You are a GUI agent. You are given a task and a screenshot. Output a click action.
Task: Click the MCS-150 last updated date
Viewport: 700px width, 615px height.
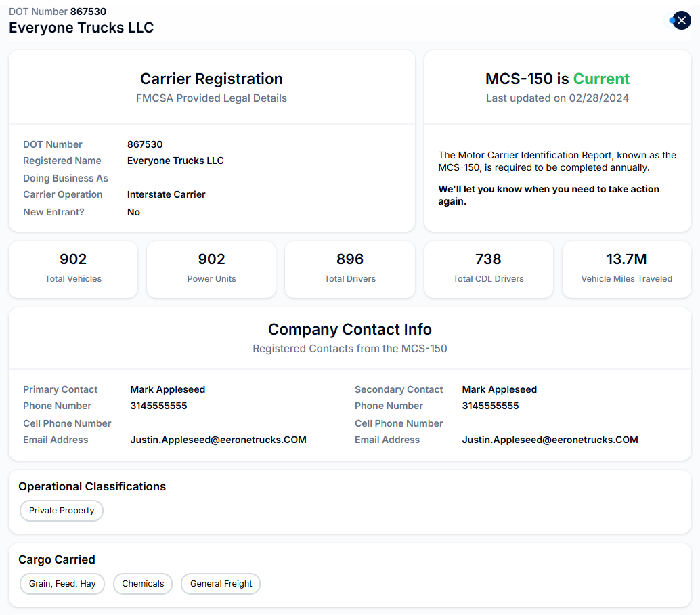(598, 98)
